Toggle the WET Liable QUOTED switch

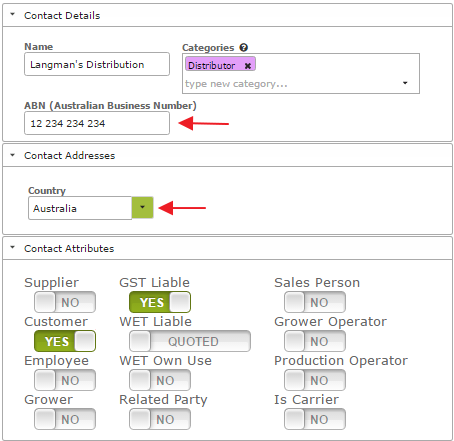(190, 341)
